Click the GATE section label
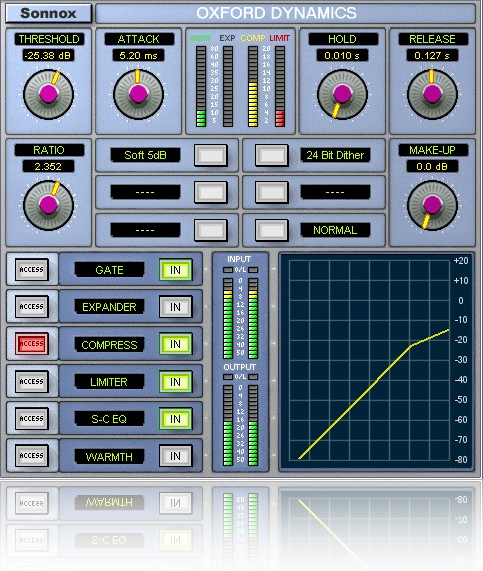Viewport: 483px width, 571px height. 109,270
